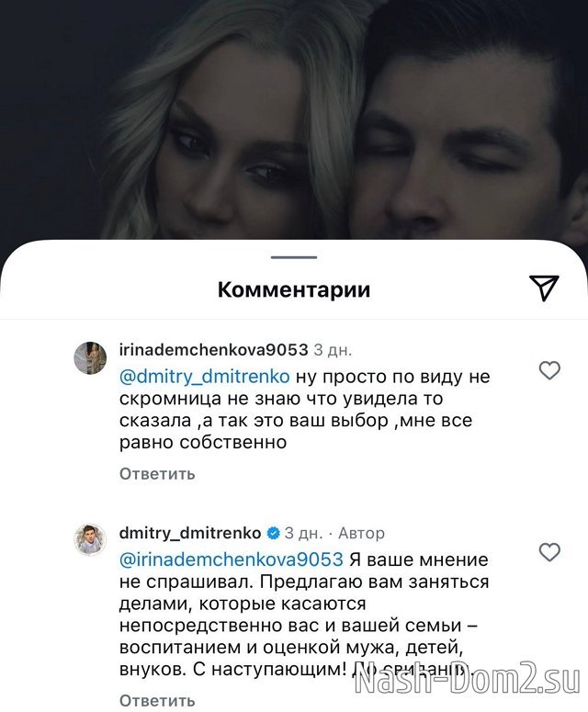Viewport: 588px width, 712px height.
Task: Like irinademchenkova9053's comment with the heart
Action: point(549,370)
